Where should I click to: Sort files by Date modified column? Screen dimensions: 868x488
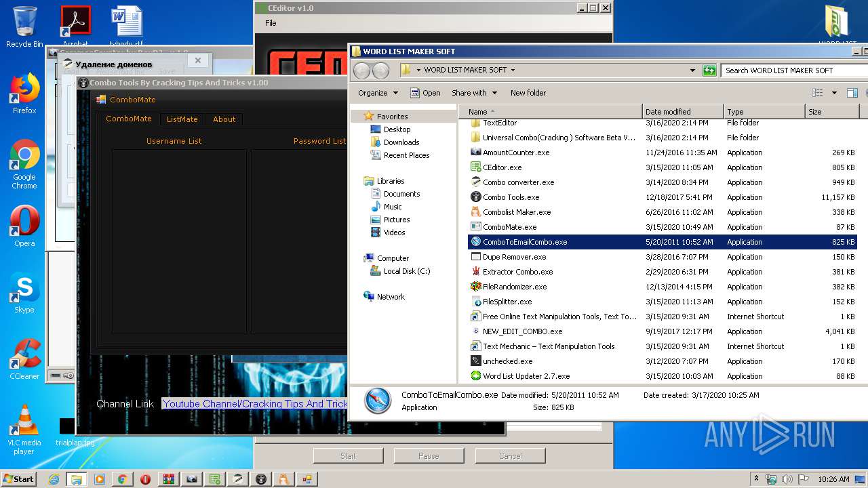[x=683, y=112]
